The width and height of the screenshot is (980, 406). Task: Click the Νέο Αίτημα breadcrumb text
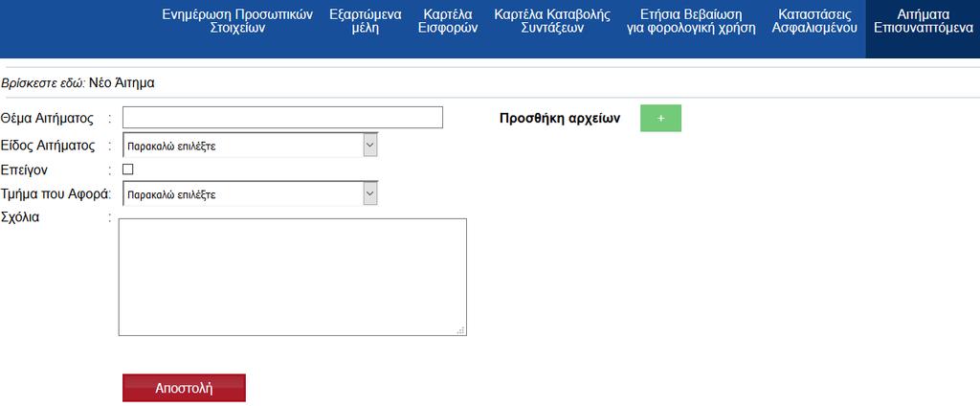(122, 82)
